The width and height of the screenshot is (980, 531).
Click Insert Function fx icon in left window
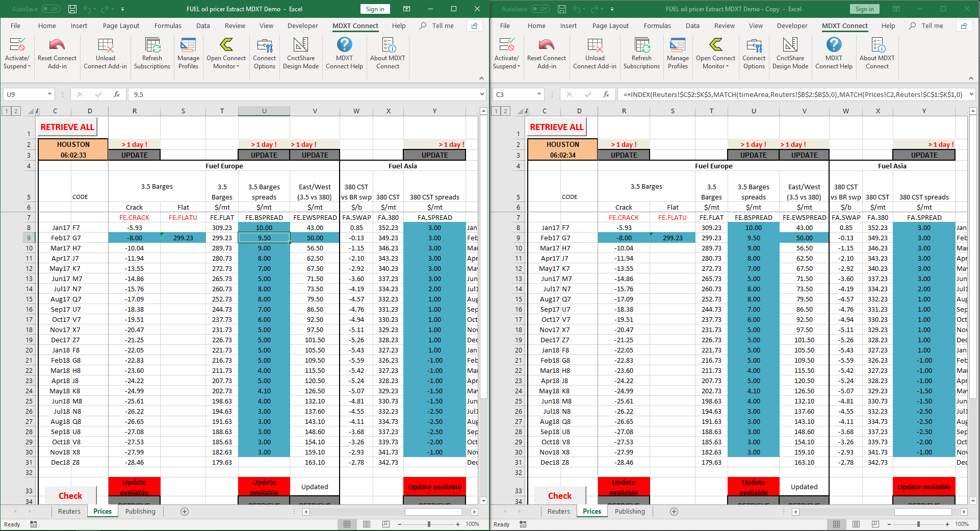(117, 94)
